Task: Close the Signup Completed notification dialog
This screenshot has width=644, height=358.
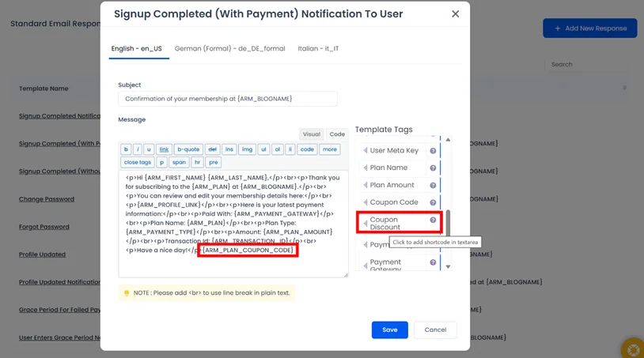Action: click(x=455, y=14)
